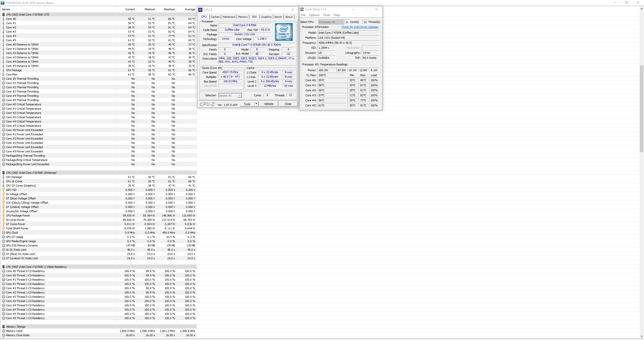Follow the Check for Intel Driver Updates link
This screenshot has height=340, width=644.
[x=360, y=27]
